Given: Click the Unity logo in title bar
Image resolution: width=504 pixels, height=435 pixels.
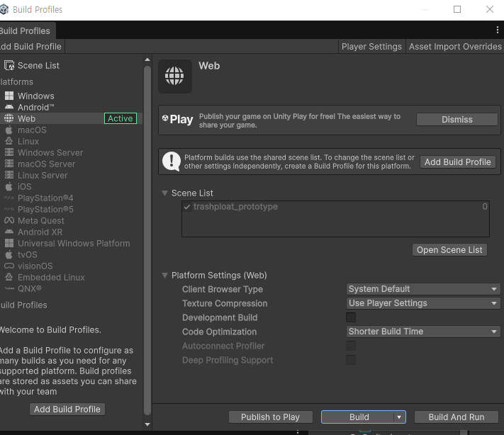Looking at the screenshot, I should [x=4, y=9].
